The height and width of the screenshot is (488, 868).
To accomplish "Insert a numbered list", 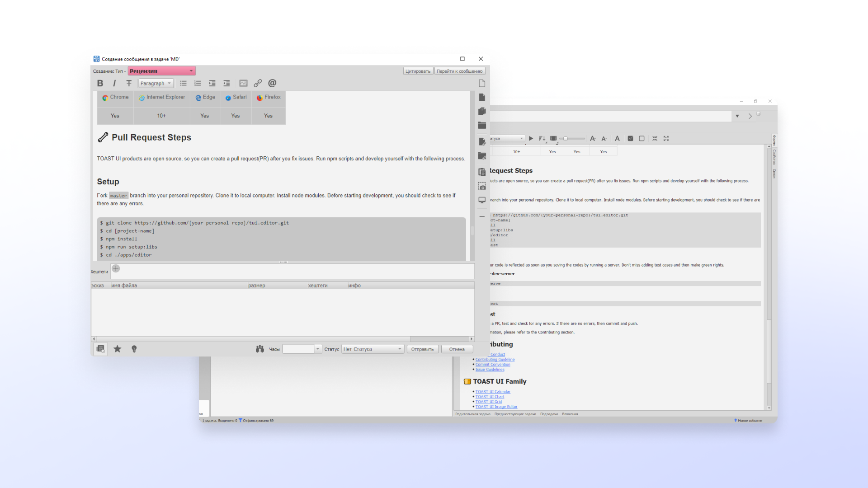I will pos(198,83).
